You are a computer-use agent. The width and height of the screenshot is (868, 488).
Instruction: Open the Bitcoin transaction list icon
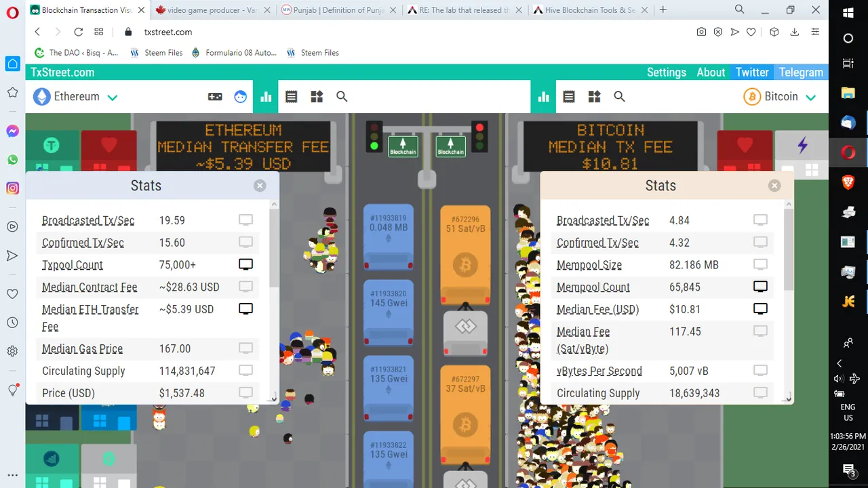point(569,97)
